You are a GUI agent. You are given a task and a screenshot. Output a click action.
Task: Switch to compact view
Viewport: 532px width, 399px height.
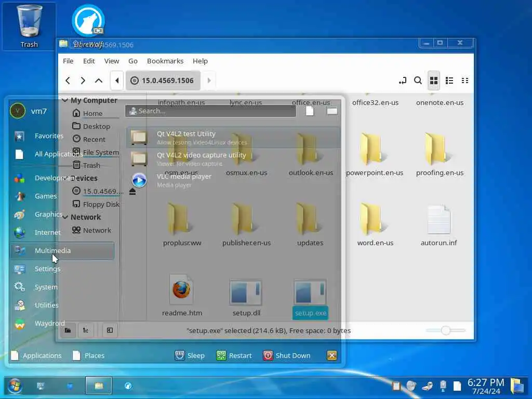pyautogui.click(x=465, y=81)
